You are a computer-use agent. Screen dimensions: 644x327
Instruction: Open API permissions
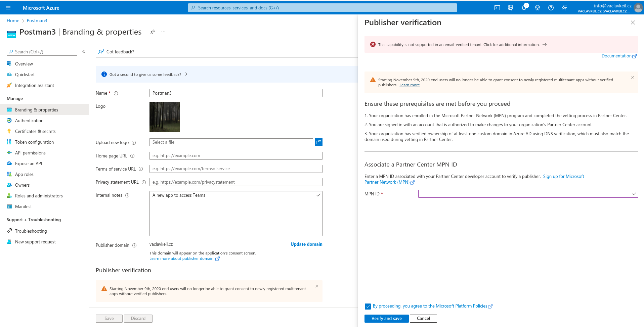click(x=30, y=153)
